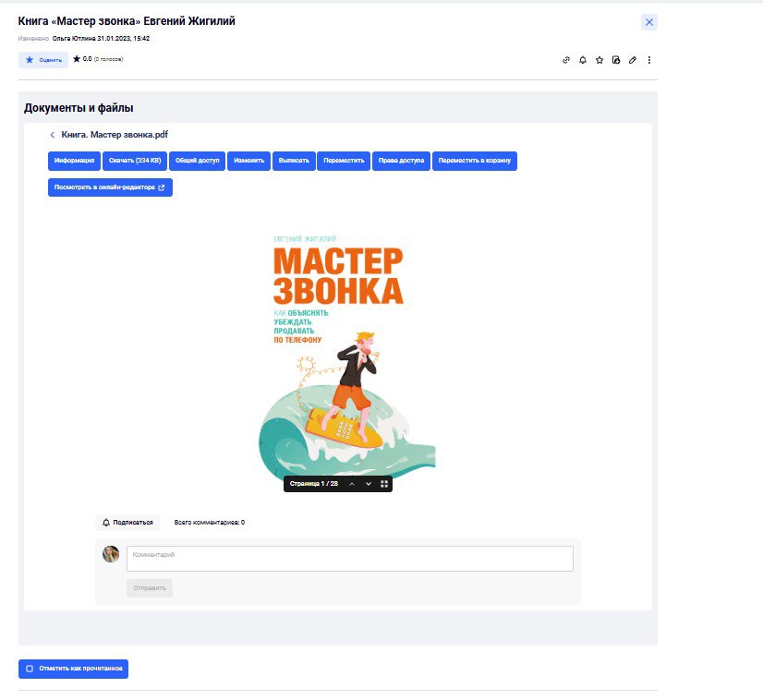Focus the Комментарий input field

click(350, 559)
